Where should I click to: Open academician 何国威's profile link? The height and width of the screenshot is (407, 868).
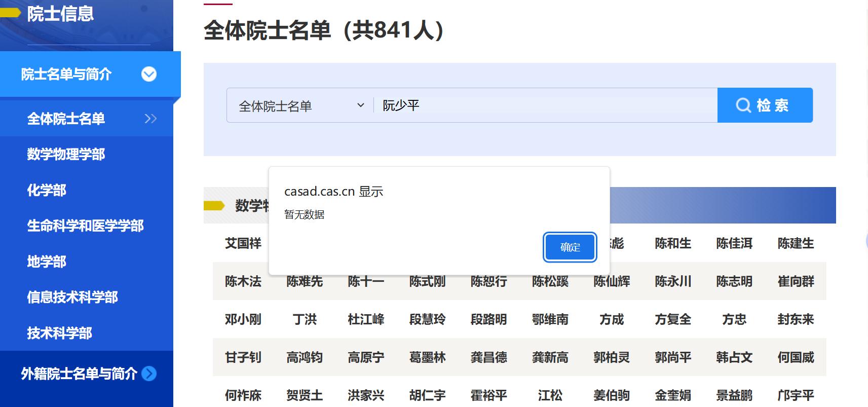[796, 357]
